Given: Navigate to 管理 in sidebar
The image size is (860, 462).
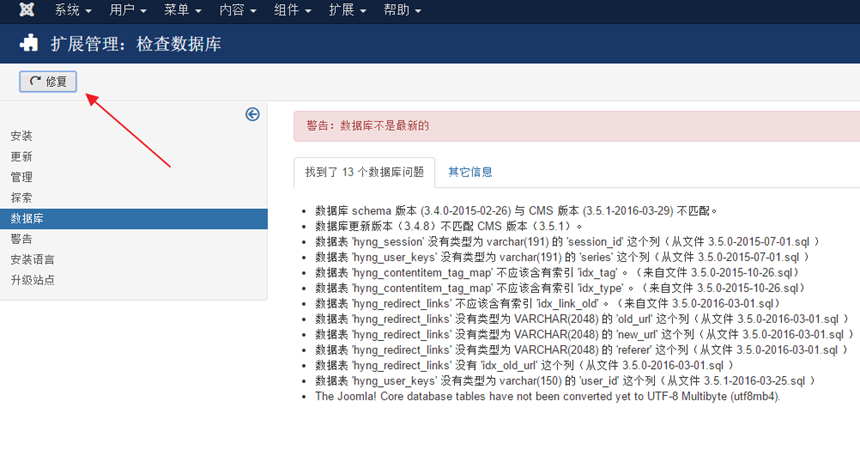Looking at the screenshot, I should point(21,177).
